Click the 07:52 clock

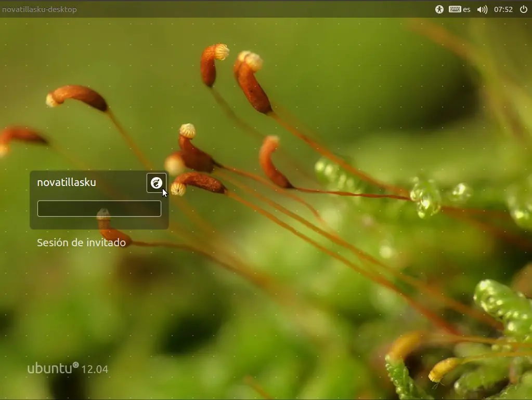click(503, 9)
